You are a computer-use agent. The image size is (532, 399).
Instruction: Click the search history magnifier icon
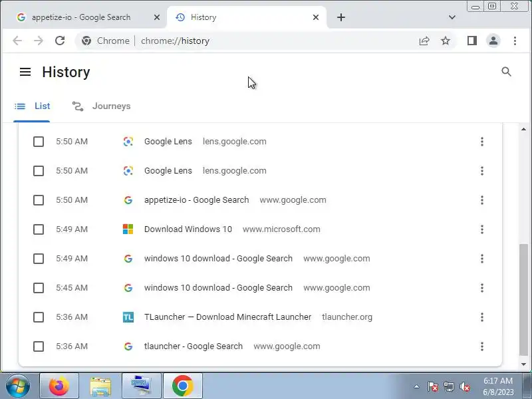506,72
